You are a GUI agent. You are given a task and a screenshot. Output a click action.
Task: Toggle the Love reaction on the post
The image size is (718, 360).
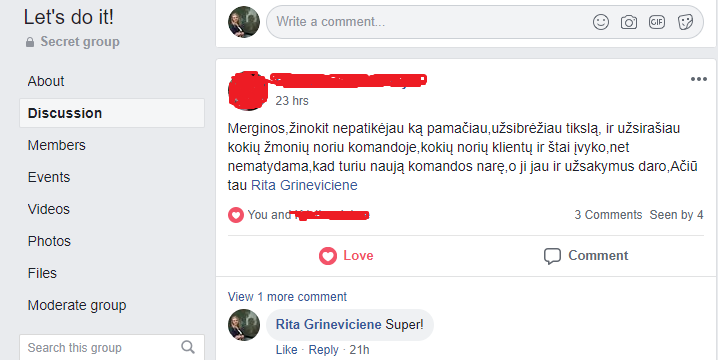pyautogui.click(x=346, y=256)
